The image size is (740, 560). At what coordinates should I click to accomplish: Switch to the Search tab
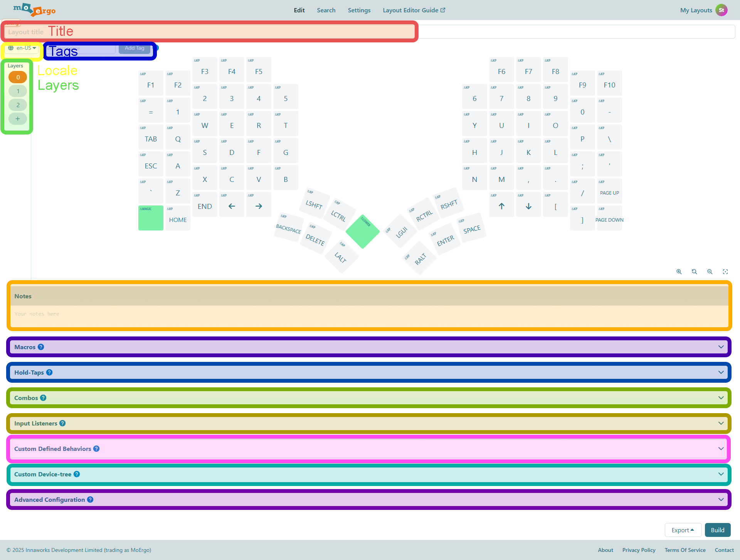(x=326, y=10)
